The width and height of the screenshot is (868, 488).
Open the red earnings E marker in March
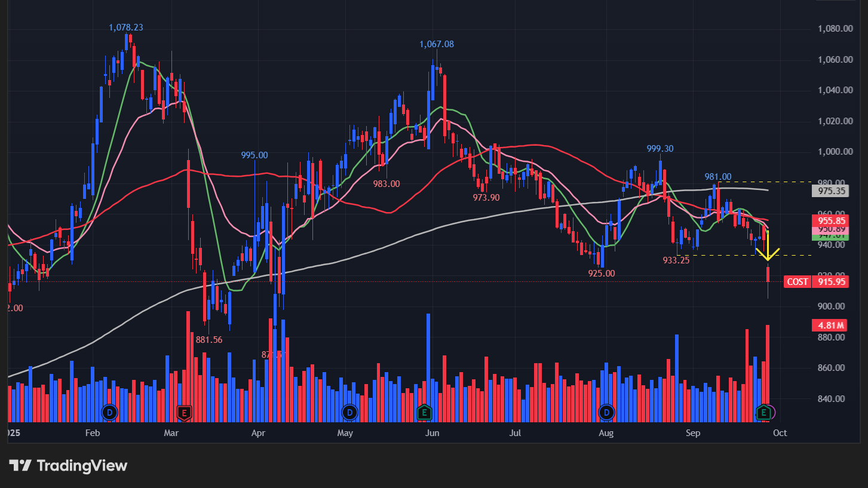point(184,412)
